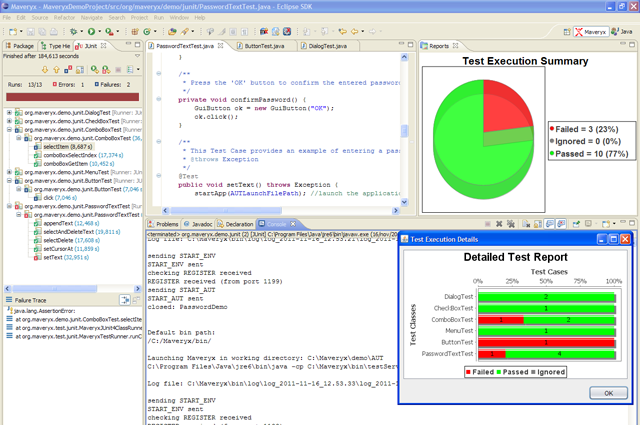Toggle Show Console on standard error change
The width and height of the screenshot is (640, 425).
[x=561, y=224]
